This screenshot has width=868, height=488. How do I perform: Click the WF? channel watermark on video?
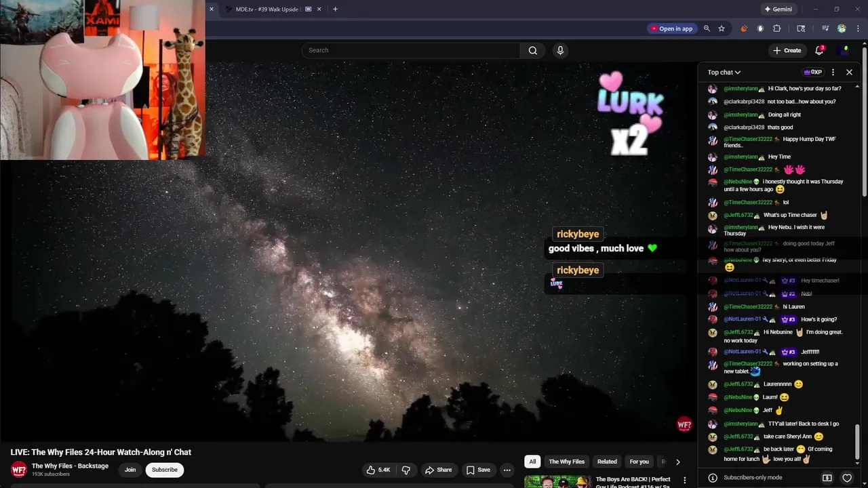[x=684, y=425]
